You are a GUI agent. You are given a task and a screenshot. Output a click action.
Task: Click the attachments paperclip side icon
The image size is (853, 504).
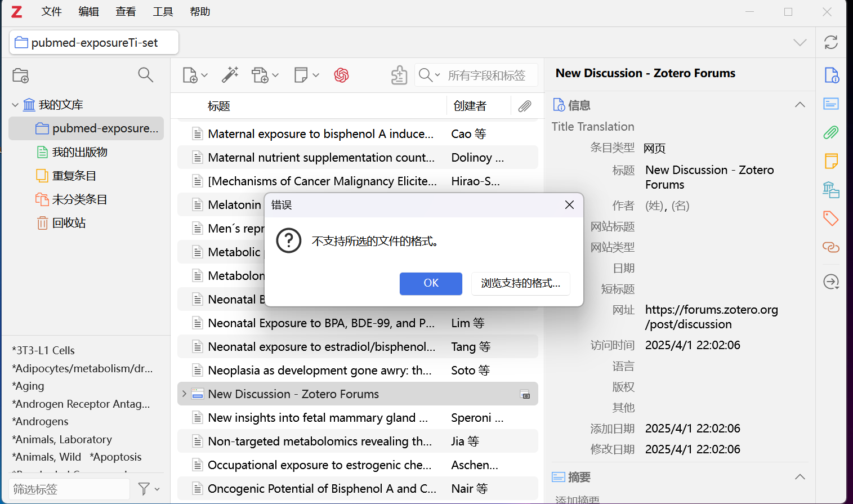pyautogui.click(x=831, y=132)
